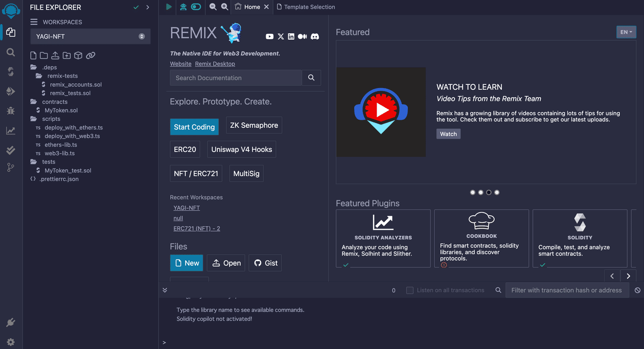Toggle terminal panel with double chevron
Screen dimensions: 644x349
(x=165, y=290)
